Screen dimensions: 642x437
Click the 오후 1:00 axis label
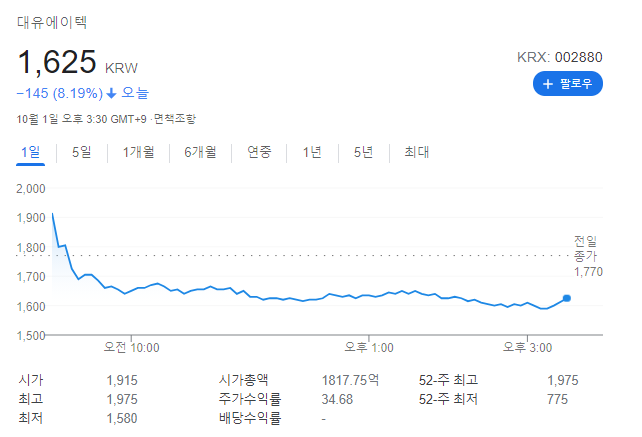369,348
